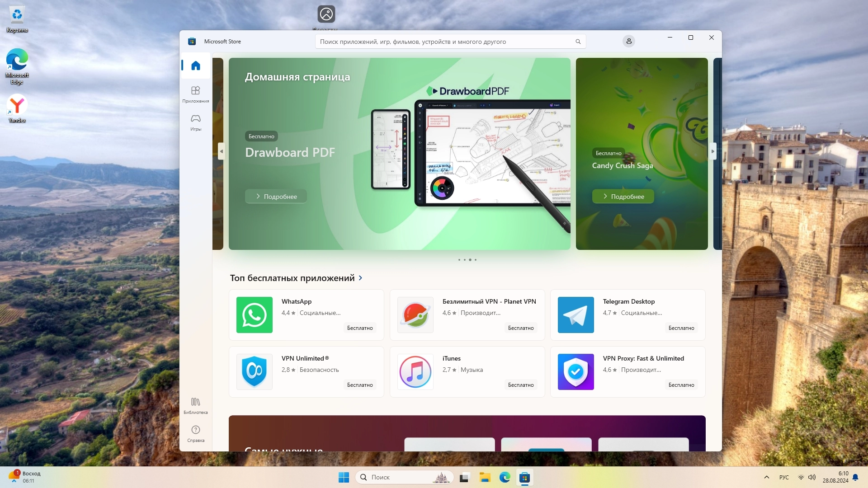868x488 pixels.
Task: Click Бесплатно button for VPN Unlimited
Action: coord(360,385)
